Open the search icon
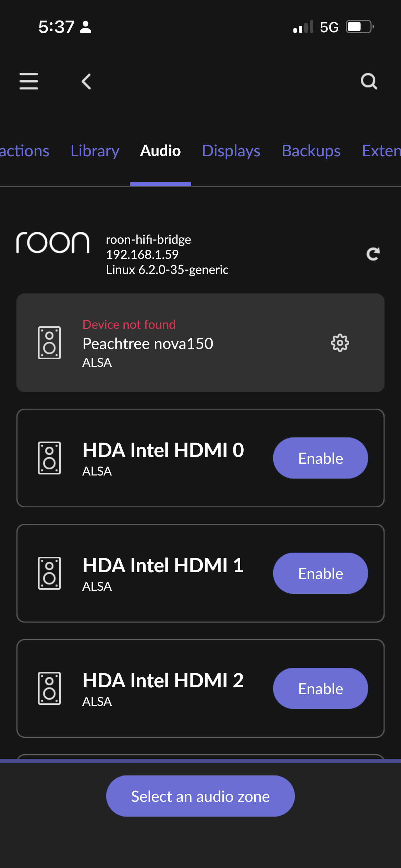Viewport: 401px width, 868px height. (x=368, y=82)
